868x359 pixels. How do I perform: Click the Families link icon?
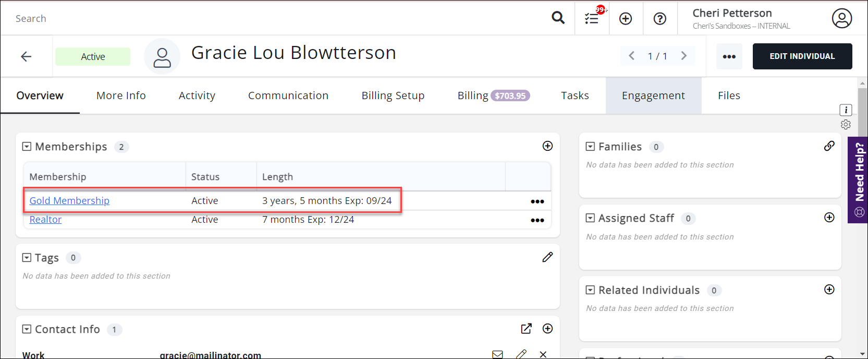point(829,146)
